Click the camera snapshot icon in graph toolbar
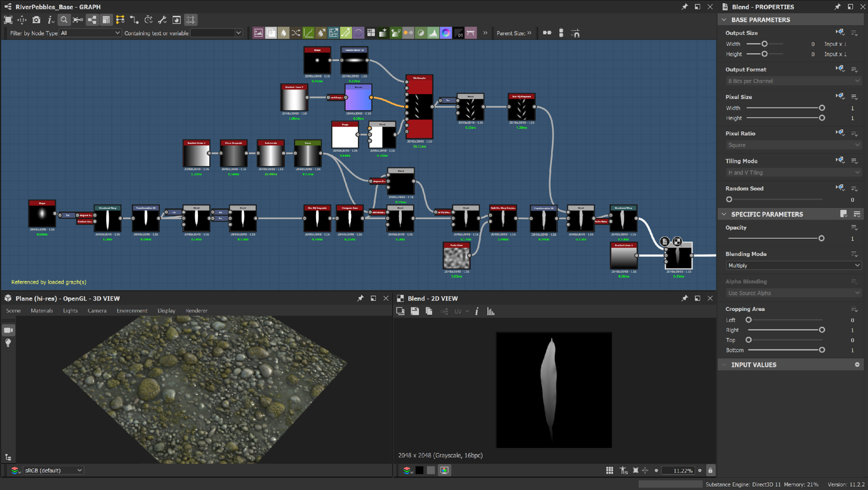Image resolution: width=868 pixels, height=490 pixels. coord(36,20)
